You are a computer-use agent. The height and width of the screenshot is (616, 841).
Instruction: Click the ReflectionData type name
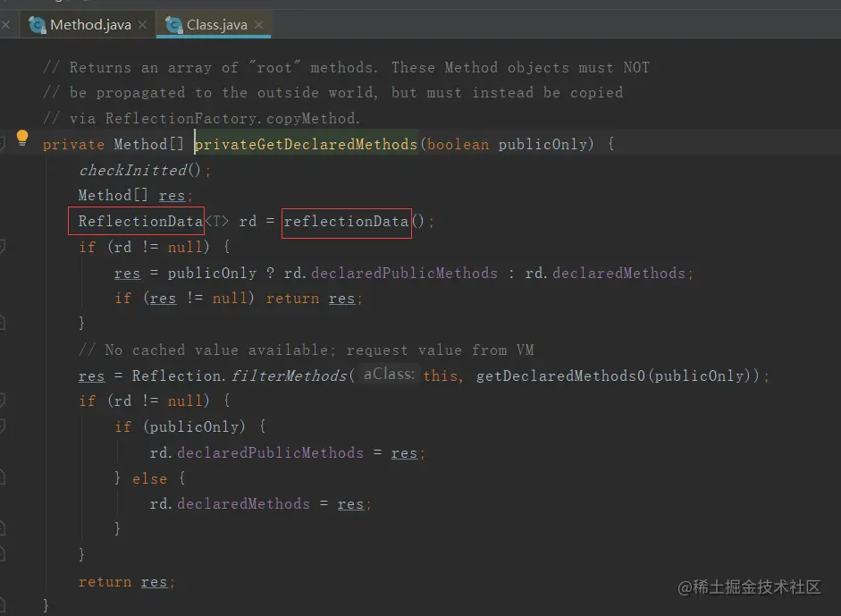pos(140,221)
